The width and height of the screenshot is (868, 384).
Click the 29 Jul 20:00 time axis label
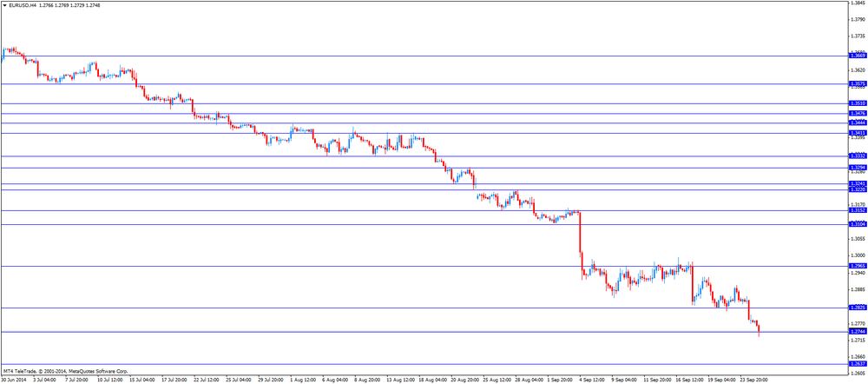click(271, 381)
